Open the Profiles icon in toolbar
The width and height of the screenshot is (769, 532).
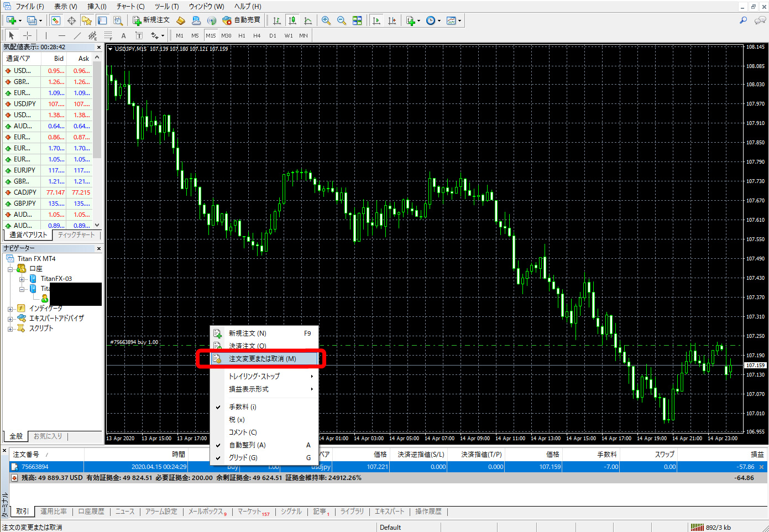click(32, 20)
